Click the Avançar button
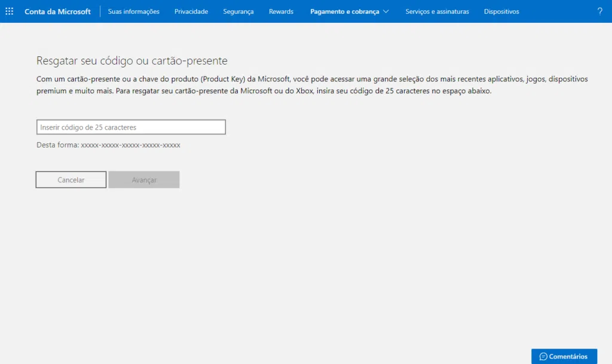612x364 pixels. coord(144,180)
